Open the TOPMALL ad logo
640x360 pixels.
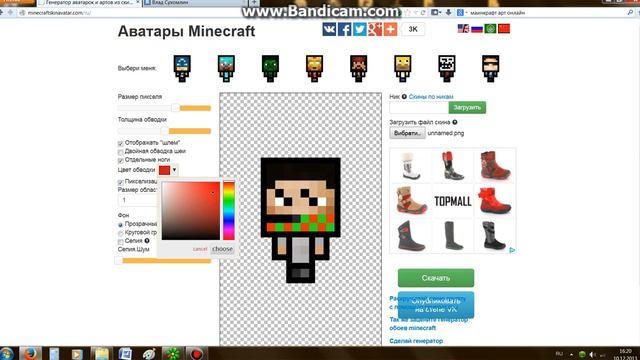click(453, 201)
